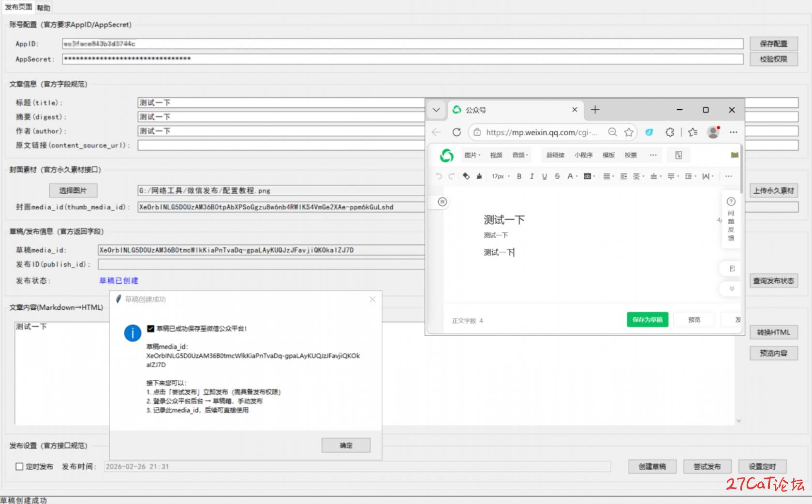Click the undo arrow in the editor
Screen dimensions: 812x504
click(x=439, y=176)
